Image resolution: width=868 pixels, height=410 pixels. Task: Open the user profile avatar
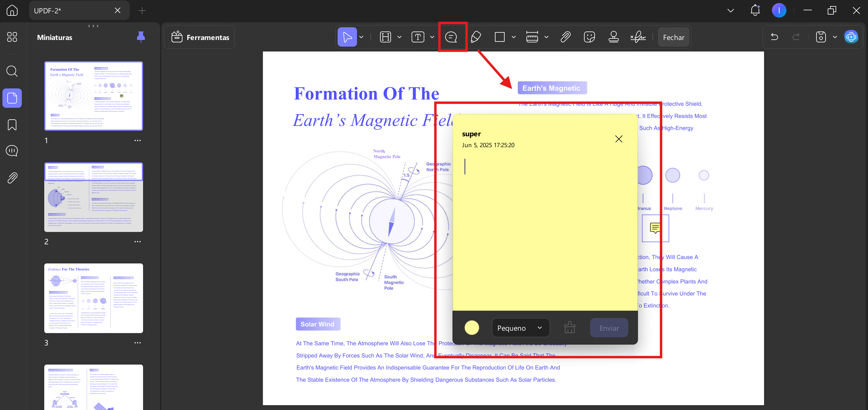click(x=779, y=10)
